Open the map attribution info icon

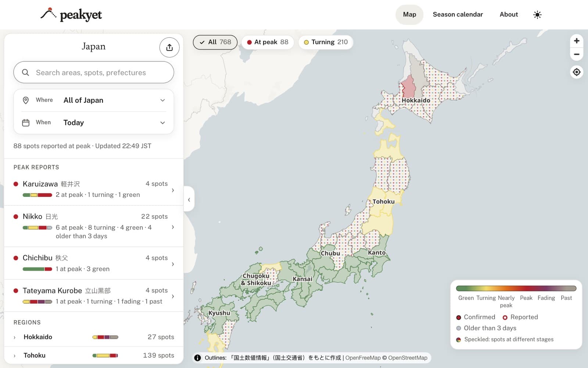pos(198,358)
